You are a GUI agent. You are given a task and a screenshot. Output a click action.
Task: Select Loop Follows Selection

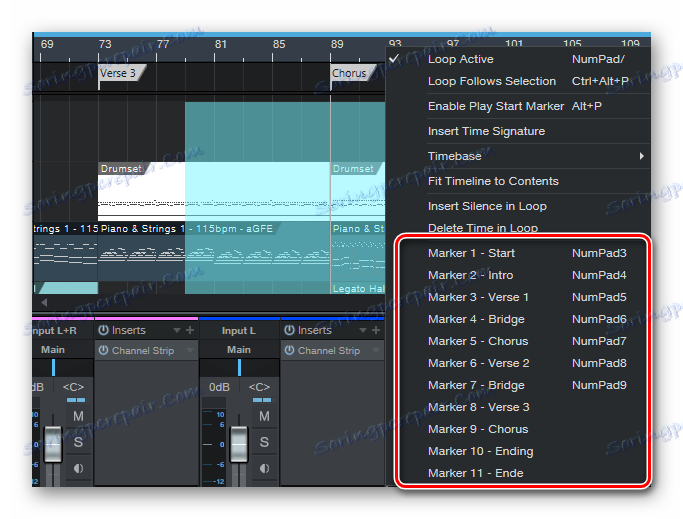[x=518, y=81]
